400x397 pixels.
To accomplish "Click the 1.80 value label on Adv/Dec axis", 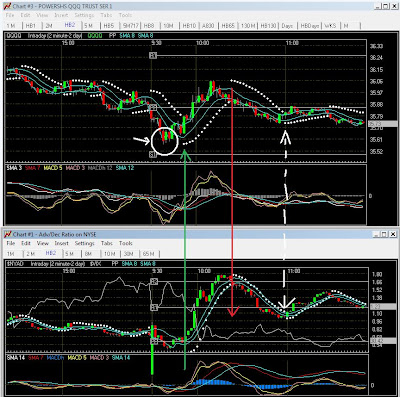I will tap(377, 274).
